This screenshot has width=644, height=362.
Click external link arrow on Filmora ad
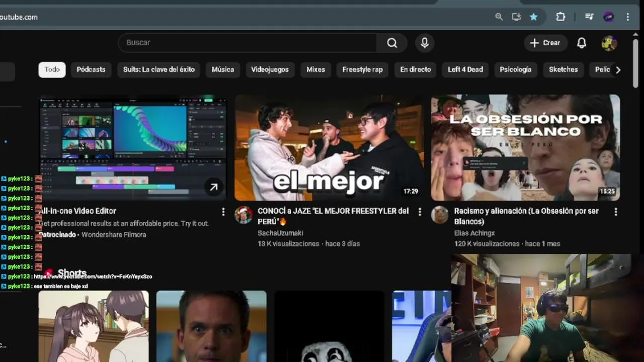click(x=214, y=188)
